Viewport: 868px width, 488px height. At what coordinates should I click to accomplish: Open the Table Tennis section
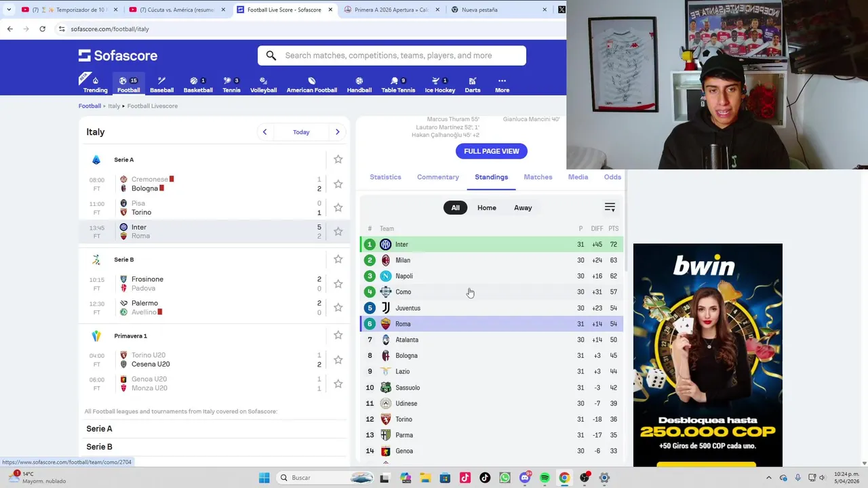pyautogui.click(x=398, y=84)
